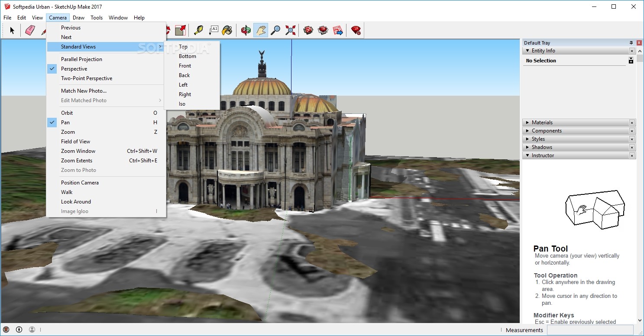Screen dimensions: 644x336
Task: Switch to Iso standard view
Action: pyautogui.click(x=192, y=104)
